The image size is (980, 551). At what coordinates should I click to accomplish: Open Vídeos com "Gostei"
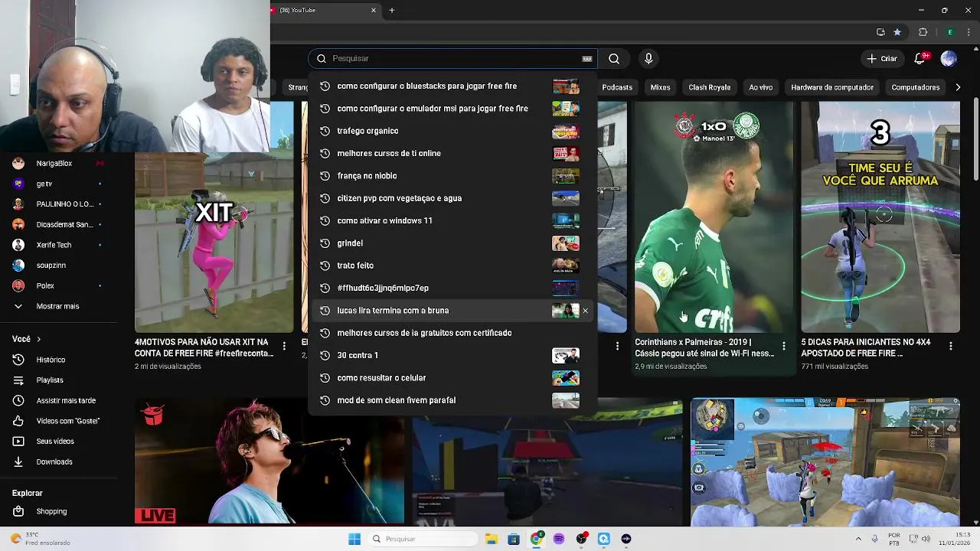[x=67, y=421]
